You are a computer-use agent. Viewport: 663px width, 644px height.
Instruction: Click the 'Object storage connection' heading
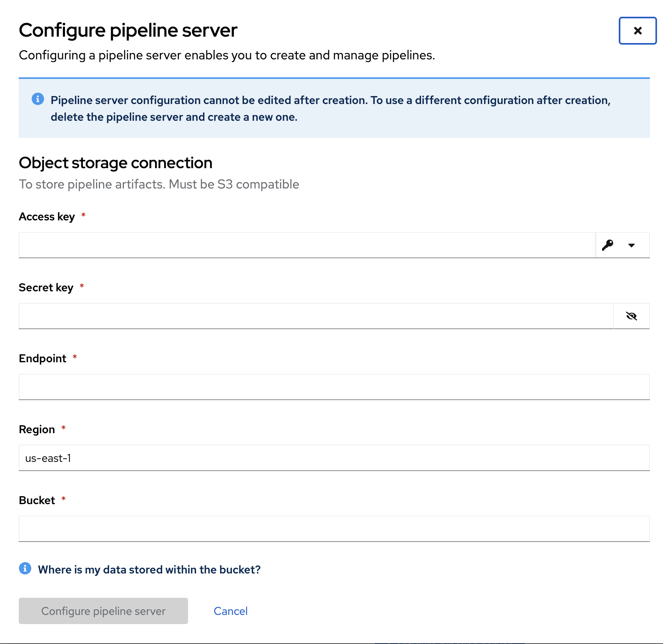116,163
